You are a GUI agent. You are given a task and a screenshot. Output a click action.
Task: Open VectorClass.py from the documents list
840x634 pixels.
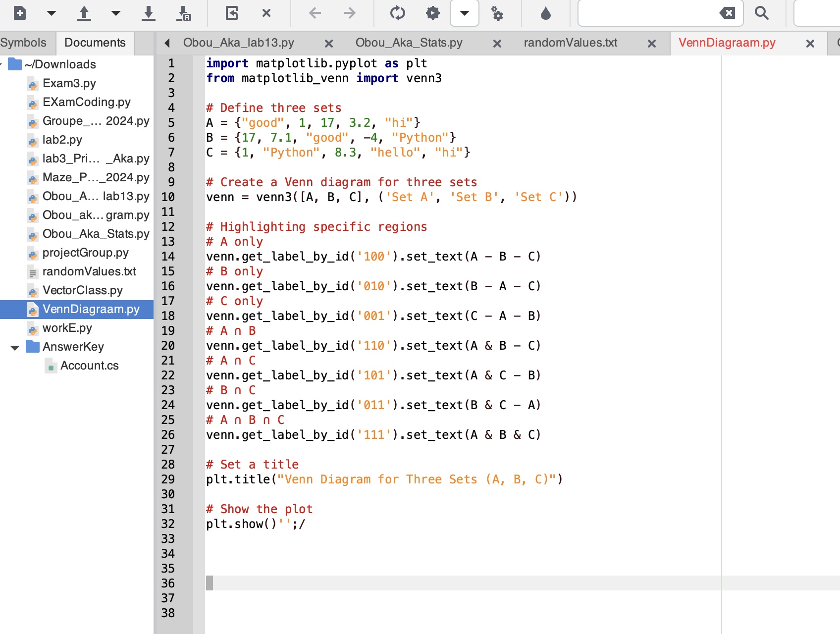click(x=82, y=290)
